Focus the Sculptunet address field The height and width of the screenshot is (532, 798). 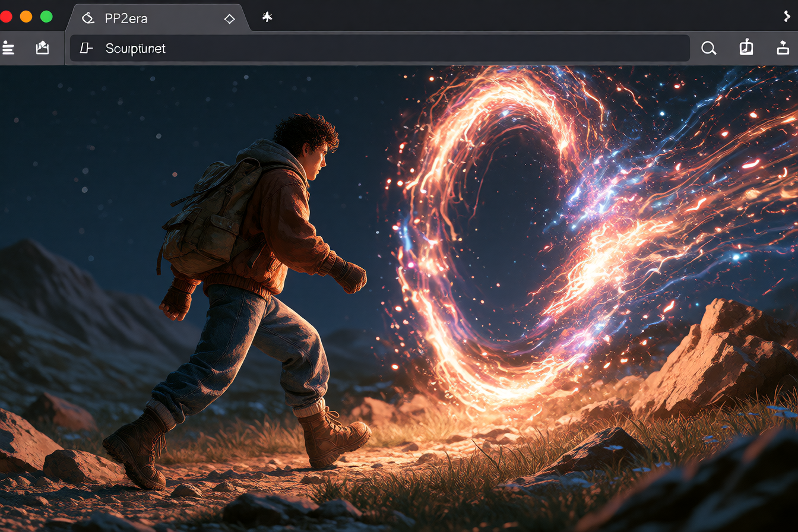tap(380, 48)
